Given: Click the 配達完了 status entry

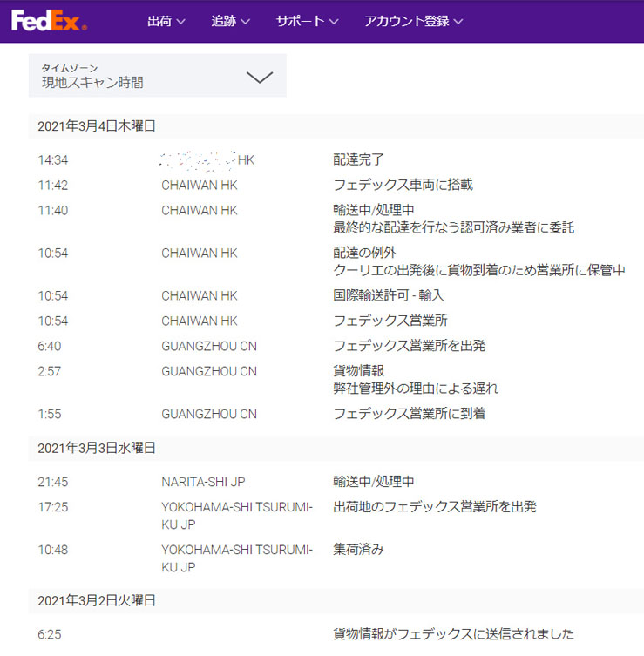Looking at the screenshot, I should pyautogui.click(x=358, y=159).
